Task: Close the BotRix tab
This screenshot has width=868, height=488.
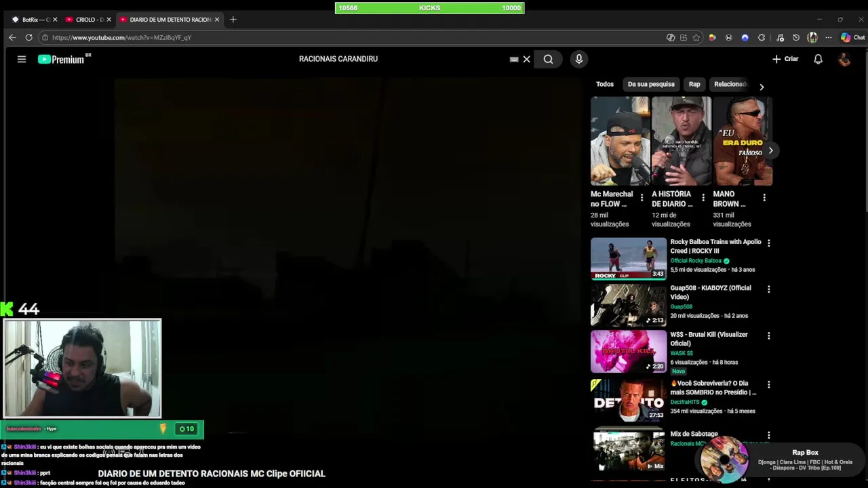Action: click(55, 20)
